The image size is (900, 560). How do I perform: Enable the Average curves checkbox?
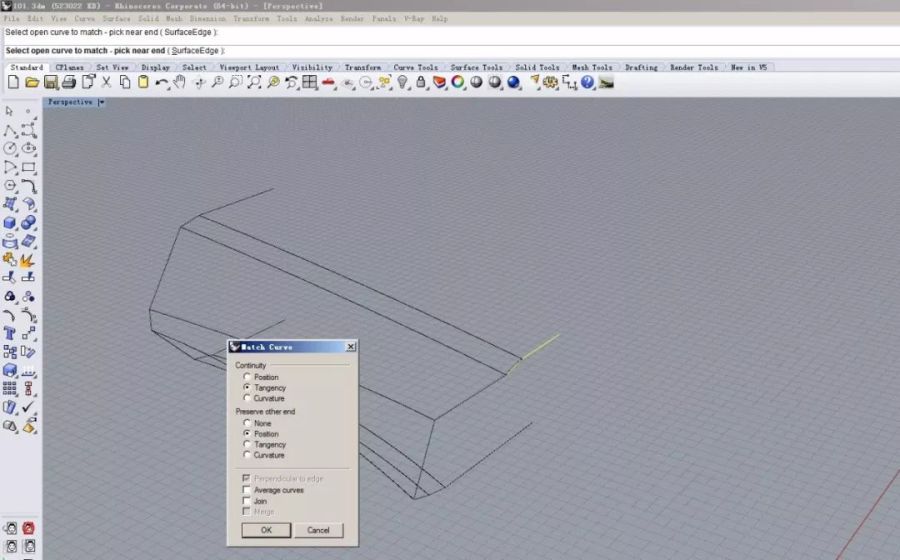coord(247,490)
